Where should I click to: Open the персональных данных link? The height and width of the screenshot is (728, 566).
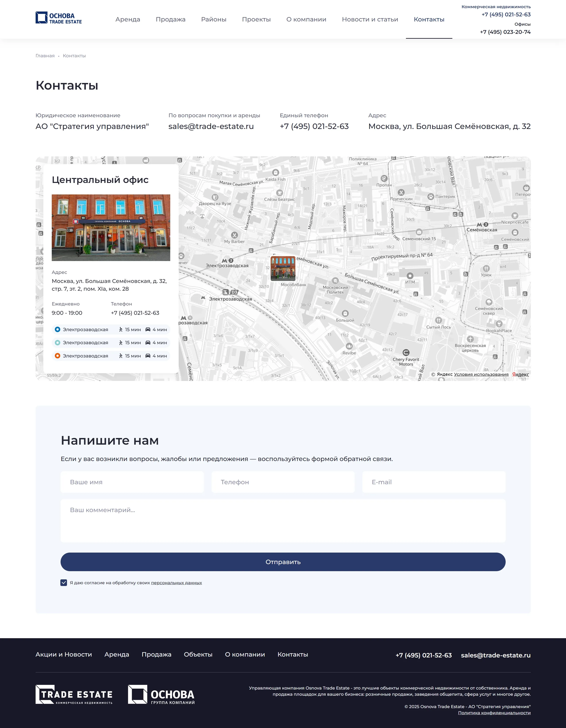[x=176, y=583]
